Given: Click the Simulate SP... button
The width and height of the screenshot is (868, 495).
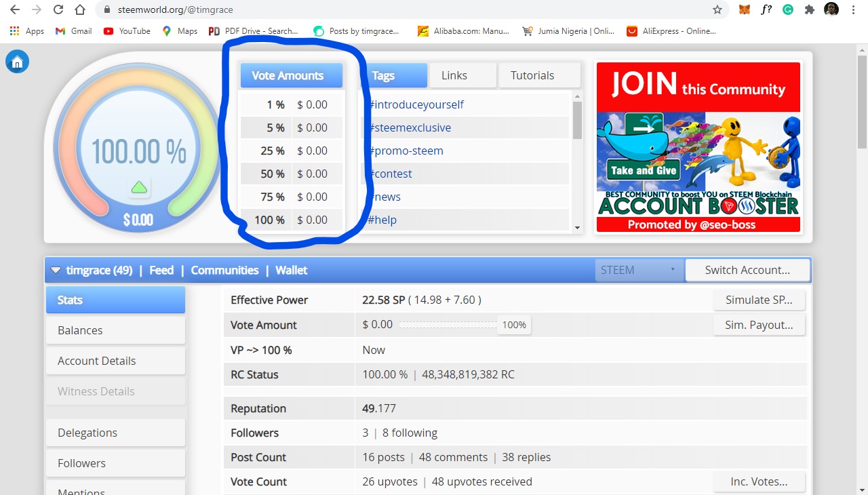Looking at the screenshot, I should [x=758, y=300].
